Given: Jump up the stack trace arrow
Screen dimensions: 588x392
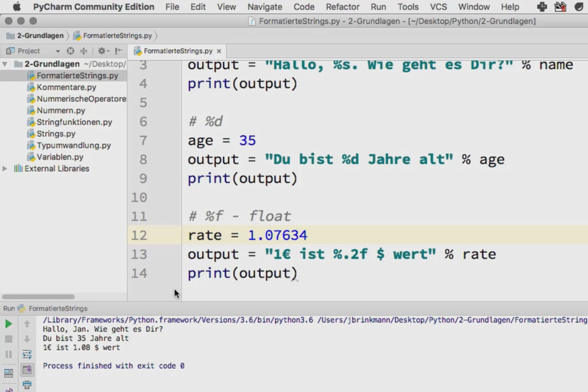Looking at the screenshot, I should (27, 323).
